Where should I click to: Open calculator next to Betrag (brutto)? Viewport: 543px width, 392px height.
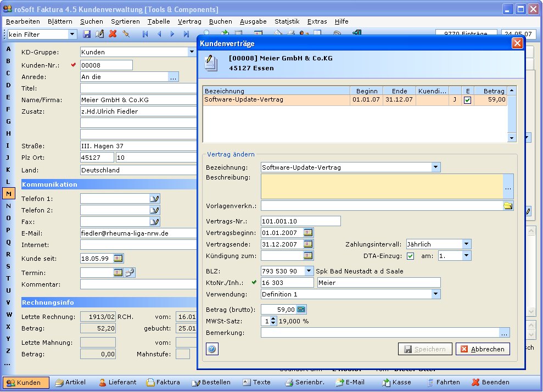301,310
